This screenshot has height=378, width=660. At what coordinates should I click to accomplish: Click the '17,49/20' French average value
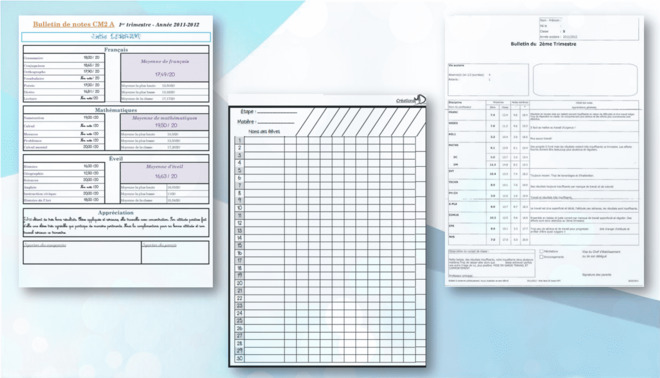[165, 75]
